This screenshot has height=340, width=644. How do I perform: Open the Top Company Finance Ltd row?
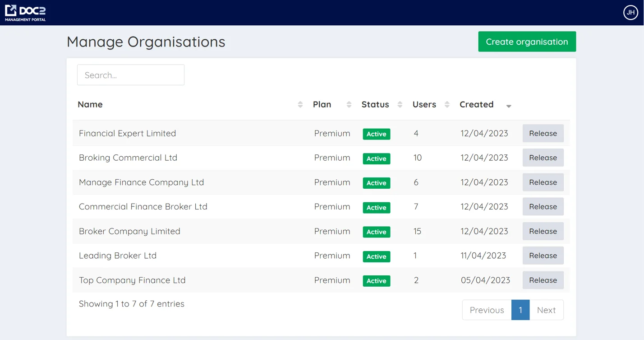click(x=132, y=280)
